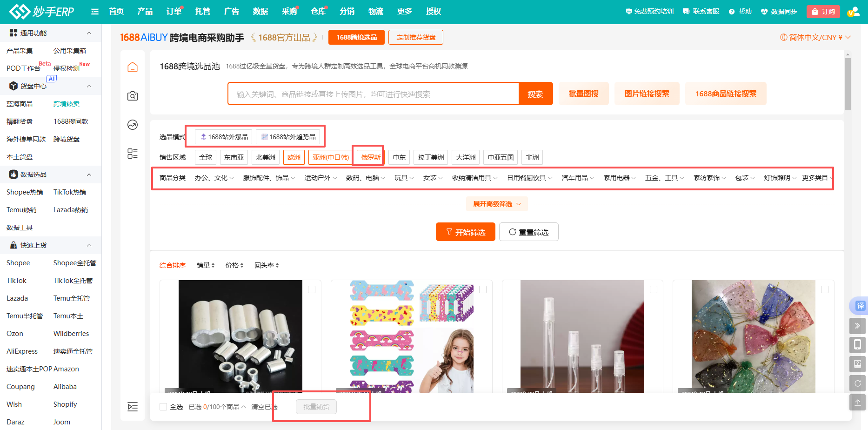Click the translate floating icon

(860, 306)
